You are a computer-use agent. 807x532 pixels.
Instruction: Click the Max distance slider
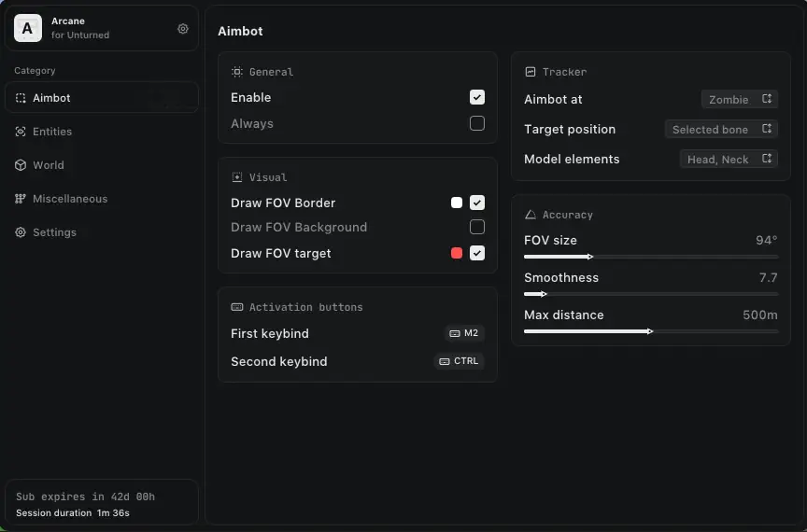(651, 331)
